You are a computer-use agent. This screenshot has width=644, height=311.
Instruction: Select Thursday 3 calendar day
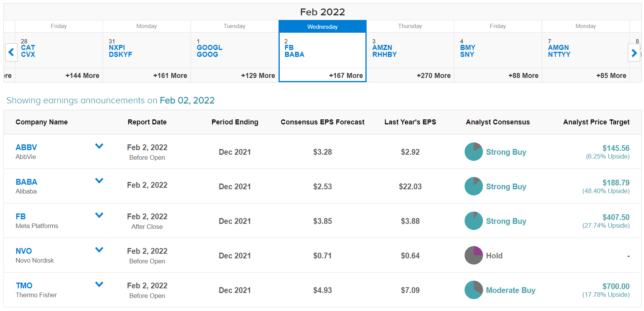coord(410,51)
